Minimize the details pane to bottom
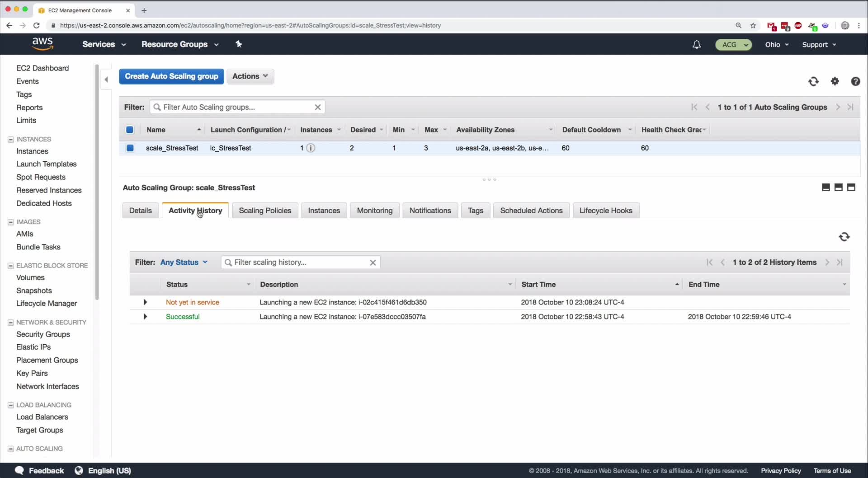Screen dimensions: 868x478 tap(826, 187)
